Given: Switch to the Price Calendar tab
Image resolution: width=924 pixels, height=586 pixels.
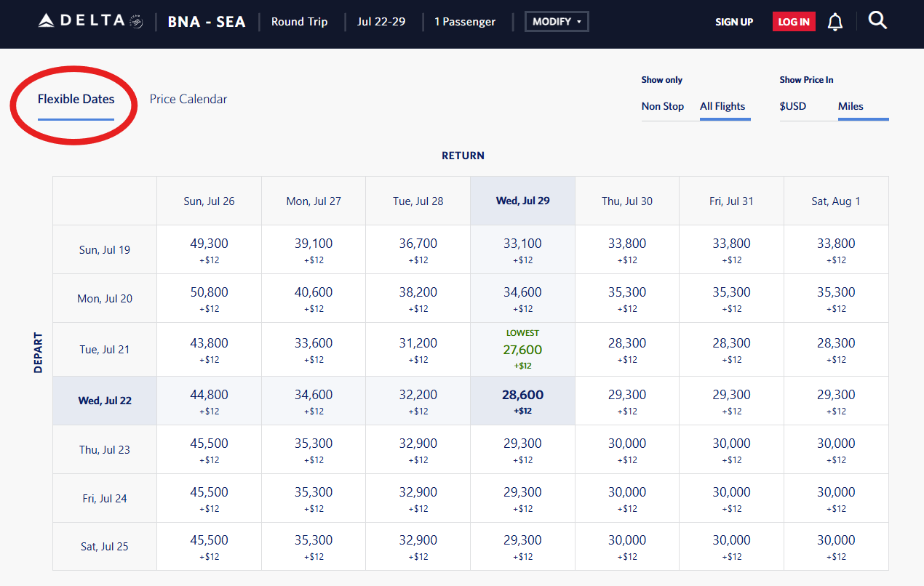Looking at the screenshot, I should 188,99.
